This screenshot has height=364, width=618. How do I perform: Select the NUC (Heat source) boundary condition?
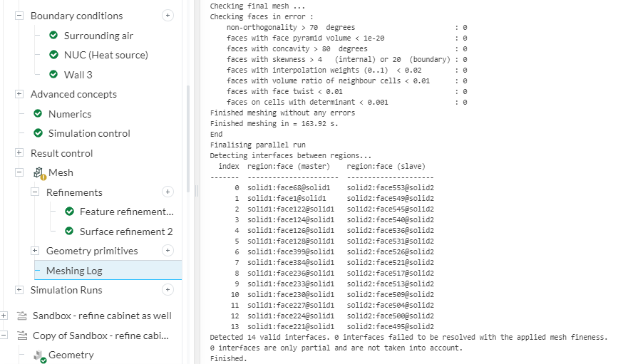click(x=105, y=55)
